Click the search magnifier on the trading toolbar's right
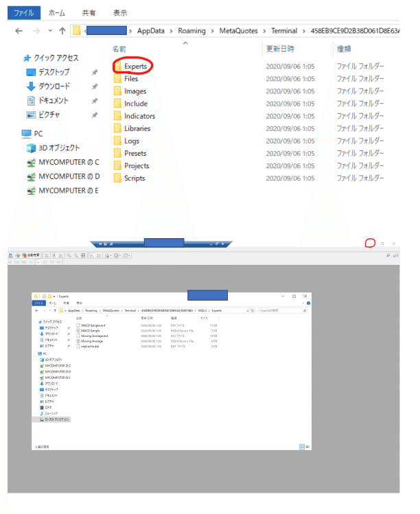 (x=388, y=255)
